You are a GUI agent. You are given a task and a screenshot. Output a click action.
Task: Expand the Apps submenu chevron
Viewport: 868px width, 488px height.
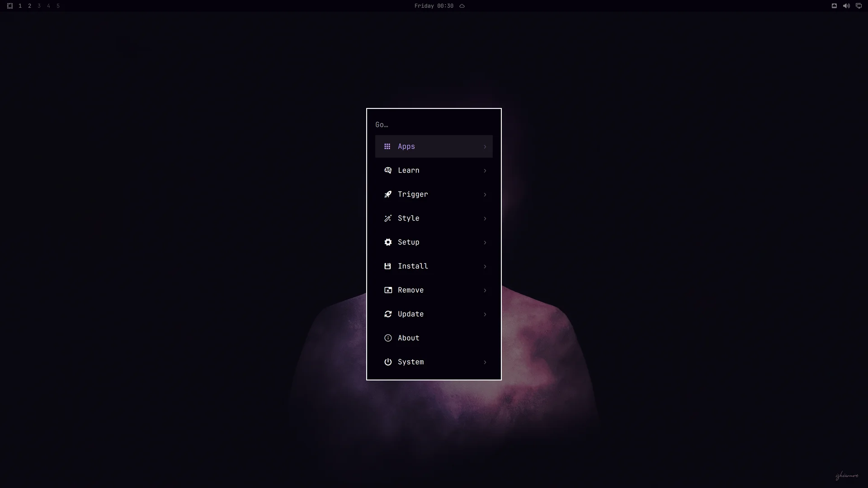coord(485,147)
